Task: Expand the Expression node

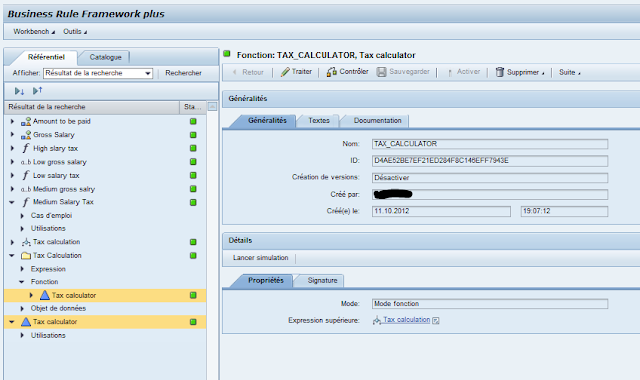Action: point(22,269)
